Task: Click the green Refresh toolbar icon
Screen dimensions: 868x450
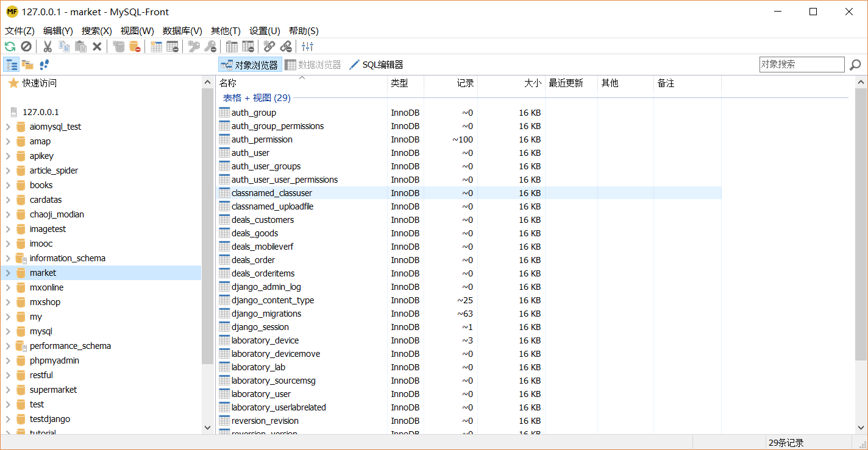Action: 10,46
